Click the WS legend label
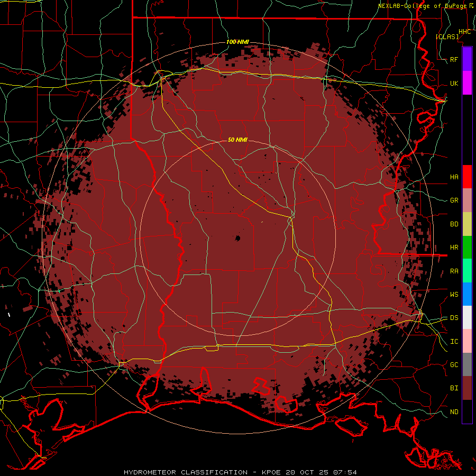This screenshot has height=476, width=476. pos(454,295)
